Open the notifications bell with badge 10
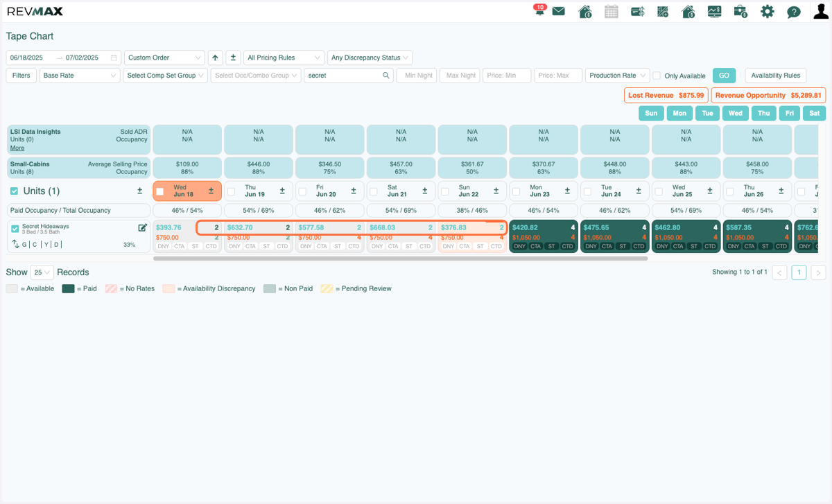Image resolution: width=832 pixels, height=504 pixels. pyautogui.click(x=539, y=10)
